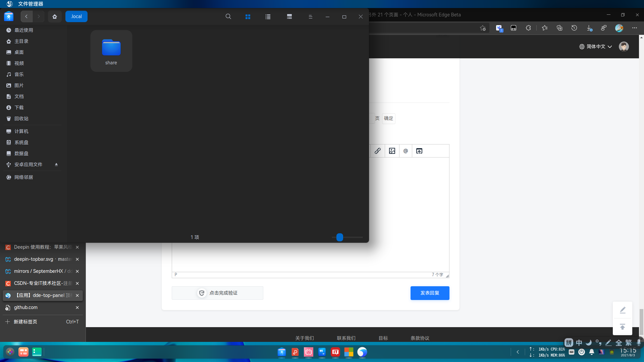This screenshot has width=644, height=362.
Task: Go to home directory icon
Action: (55, 16)
